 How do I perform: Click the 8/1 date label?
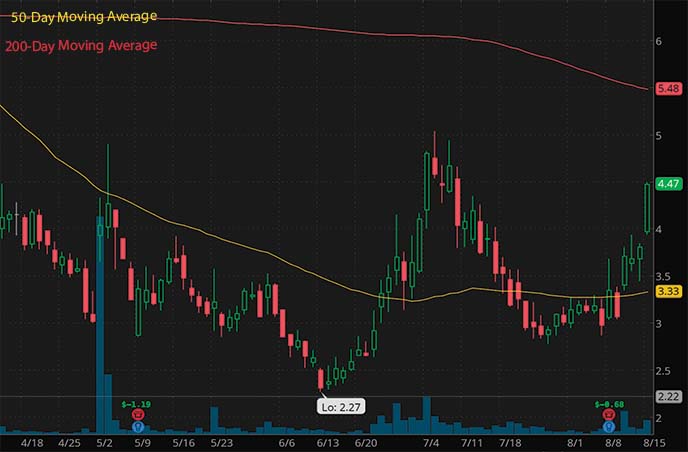[x=575, y=442]
